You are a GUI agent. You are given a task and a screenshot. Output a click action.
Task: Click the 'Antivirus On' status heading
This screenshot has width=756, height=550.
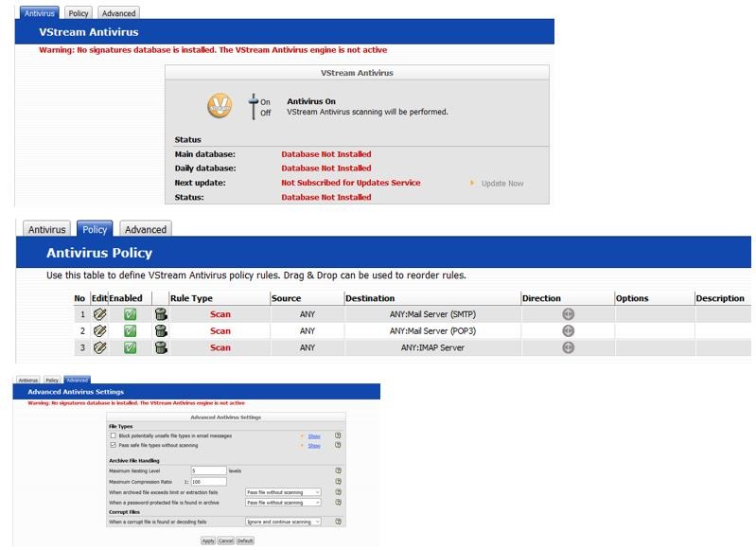(x=311, y=101)
